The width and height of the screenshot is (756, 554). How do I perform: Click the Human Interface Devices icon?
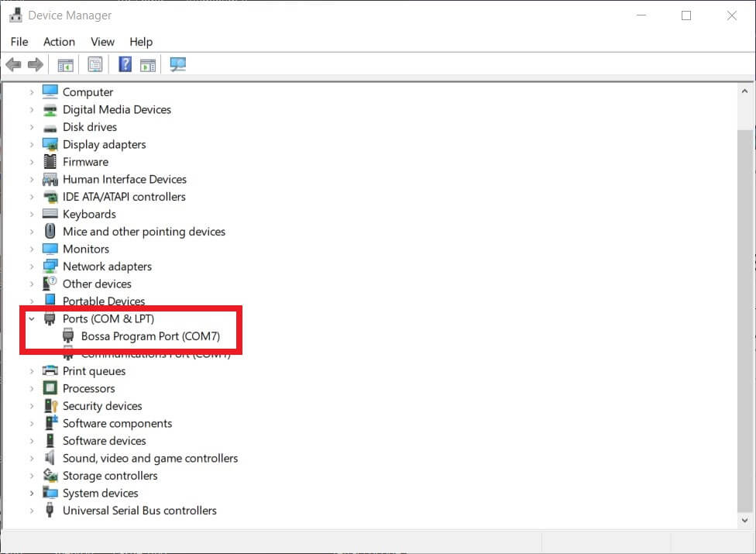50,179
